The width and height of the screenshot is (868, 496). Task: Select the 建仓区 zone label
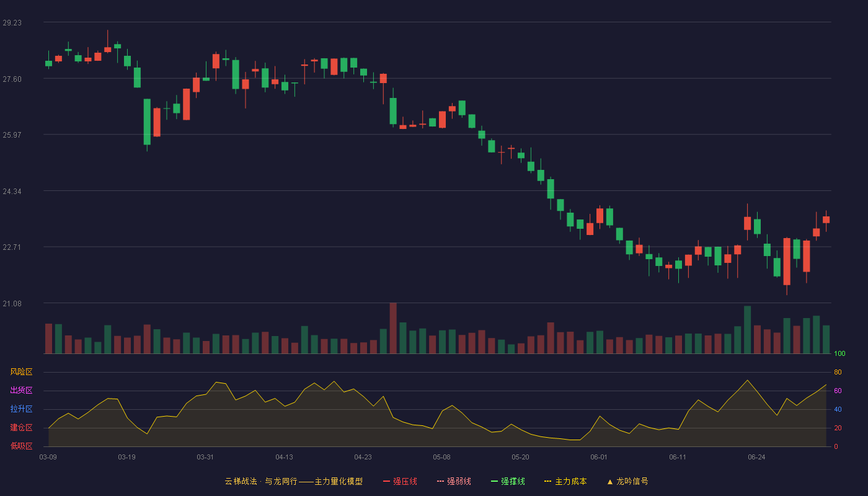tap(21, 428)
